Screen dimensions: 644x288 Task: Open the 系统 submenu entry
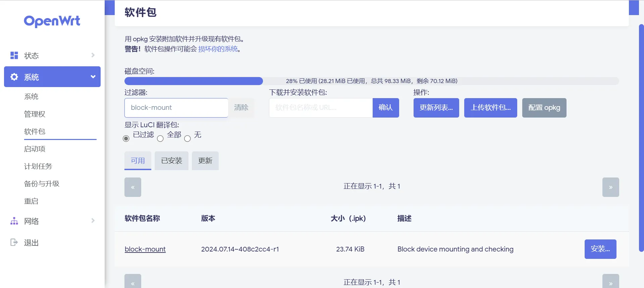[x=31, y=96]
